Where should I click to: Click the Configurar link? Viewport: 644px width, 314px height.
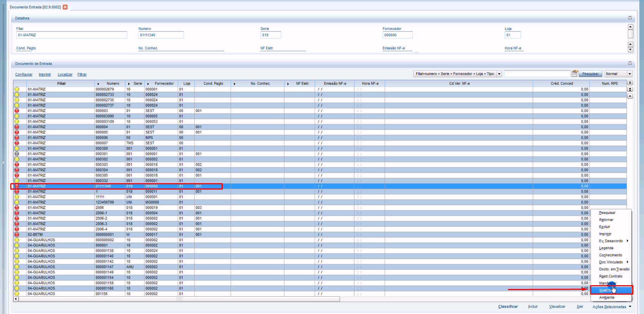click(24, 74)
